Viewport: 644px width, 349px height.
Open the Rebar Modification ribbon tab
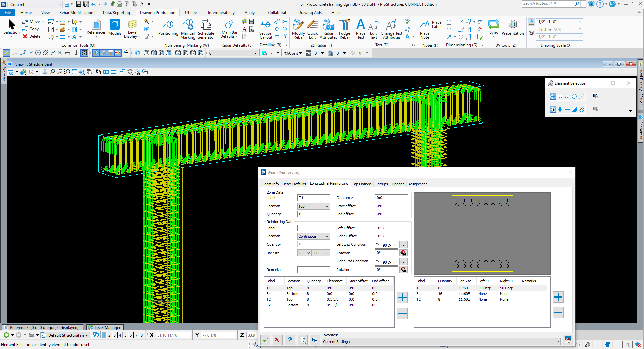(76, 13)
